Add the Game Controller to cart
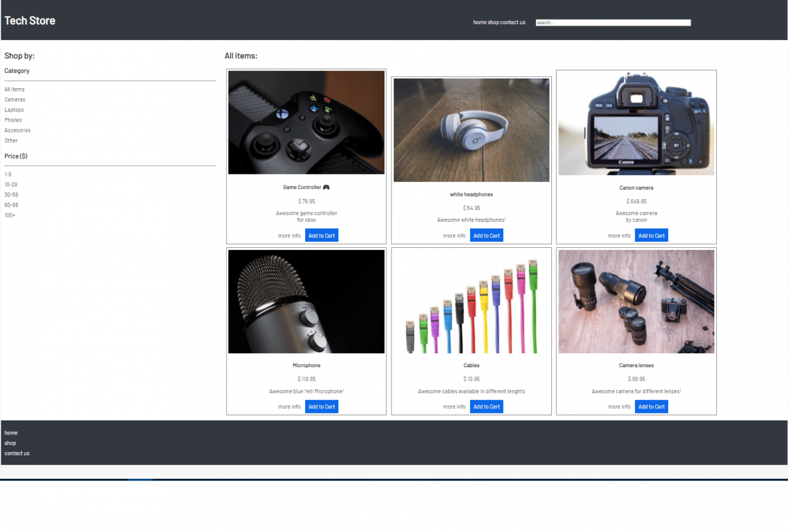788x532 pixels. pyautogui.click(x=321, y=235)
